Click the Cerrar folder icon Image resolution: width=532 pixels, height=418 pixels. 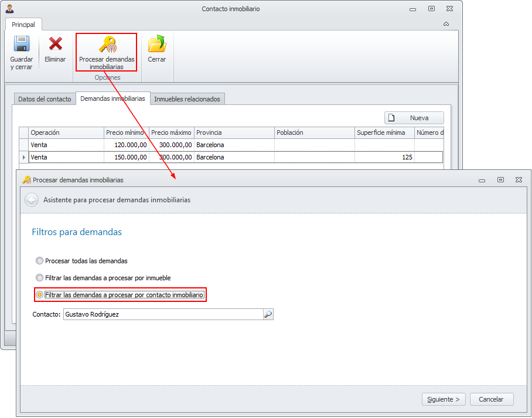click(157, 43)
